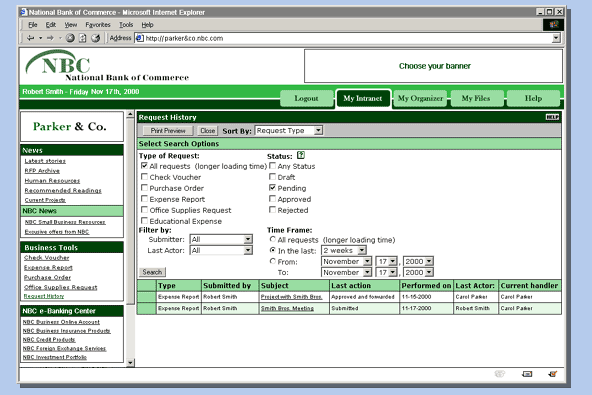Click the Search button
The width and height of the screenshot is (592, 395).
coord(152,272)
